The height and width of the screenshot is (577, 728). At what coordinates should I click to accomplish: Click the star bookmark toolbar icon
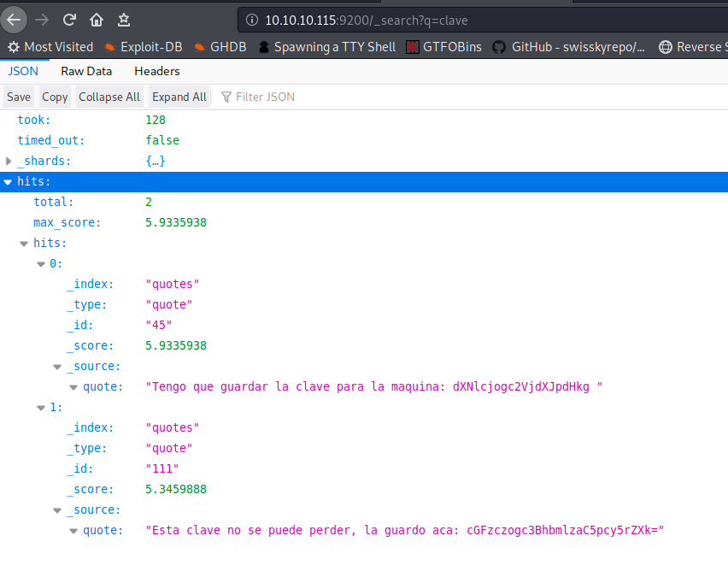click(124, 20)
